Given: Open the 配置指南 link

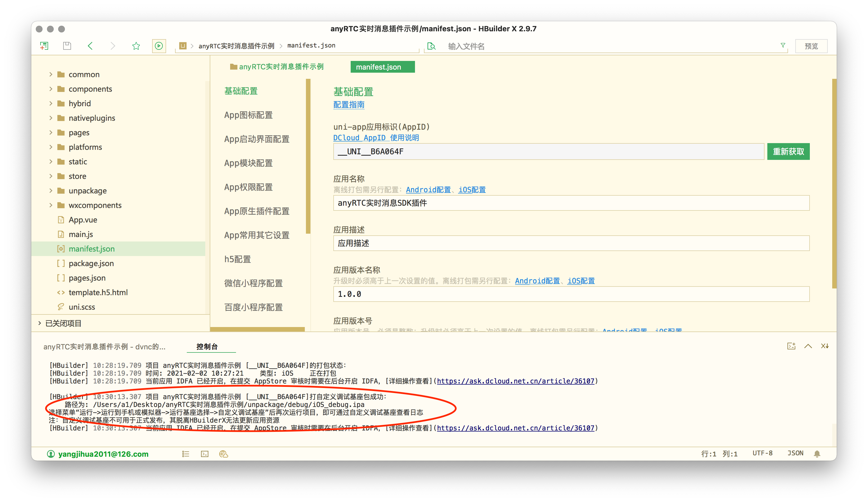Looking at the screenshot, I should 349,105.
